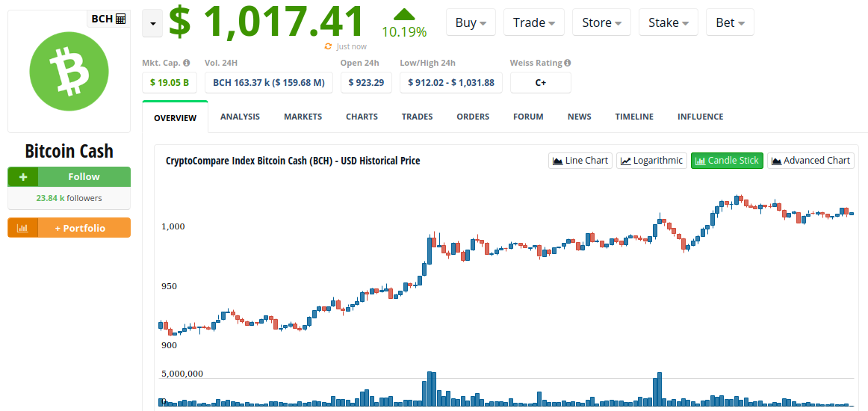This screenshot has height=411, width=868.
Task: Go to the MARKETS tab
Action: click(303, 117)
